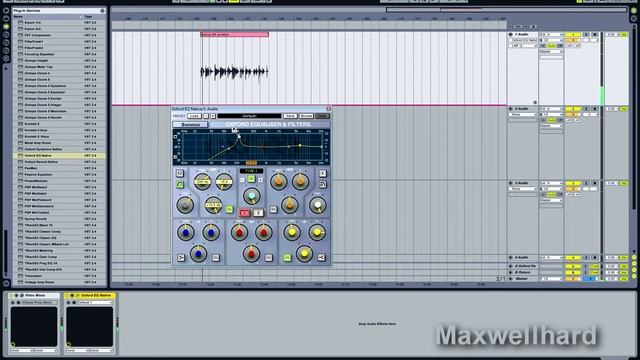The height and width of the screenshot is (360, 640).
Task: Unfold the 4 Audio track triangle
Action: click(x=511, y=258)
